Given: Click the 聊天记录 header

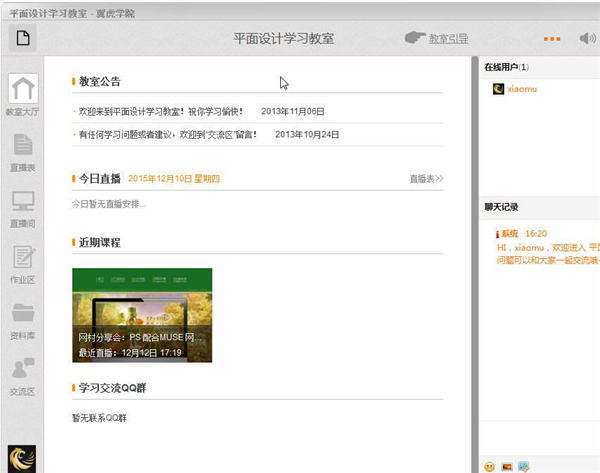Looking at the screenshot, I should tap(501, 207).
